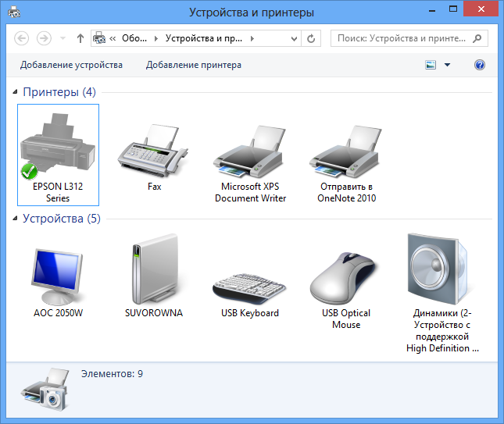Click the USB Optical Mouse label
Viewport: 504px width, 424px height.
point(346,319)
